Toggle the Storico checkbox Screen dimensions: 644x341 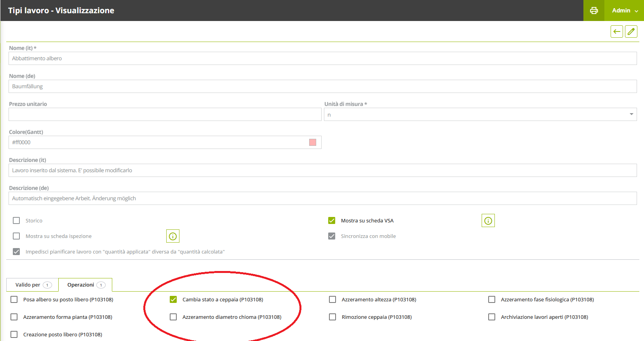16,221
